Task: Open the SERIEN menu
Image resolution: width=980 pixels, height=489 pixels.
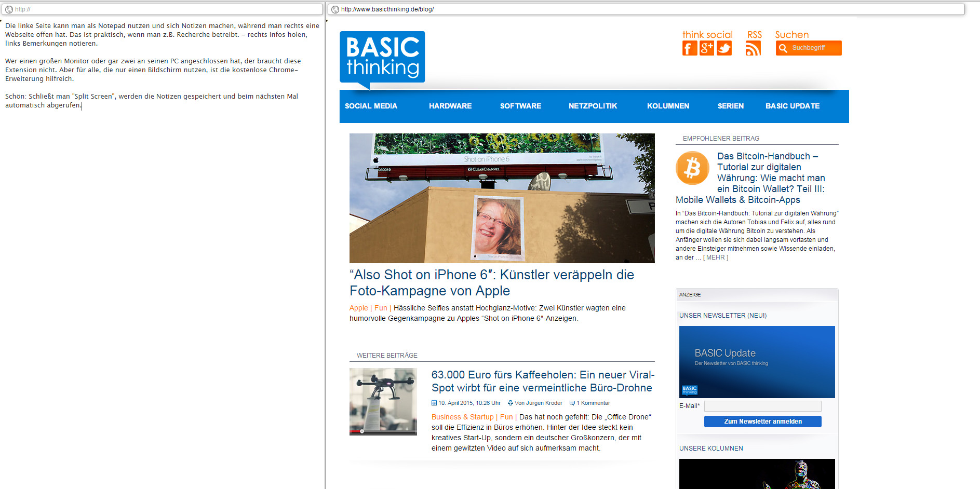Action: 731,106
